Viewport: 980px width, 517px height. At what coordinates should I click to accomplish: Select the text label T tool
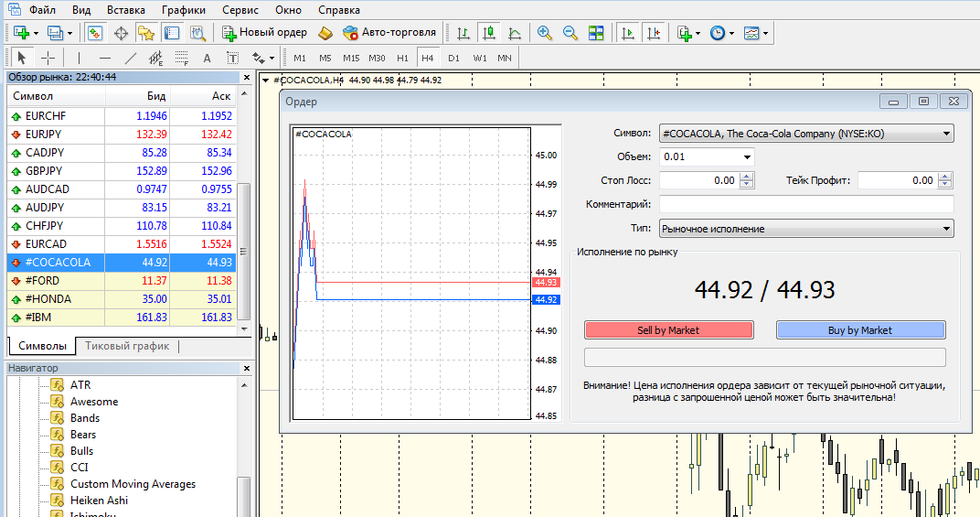tap(232, 59)
